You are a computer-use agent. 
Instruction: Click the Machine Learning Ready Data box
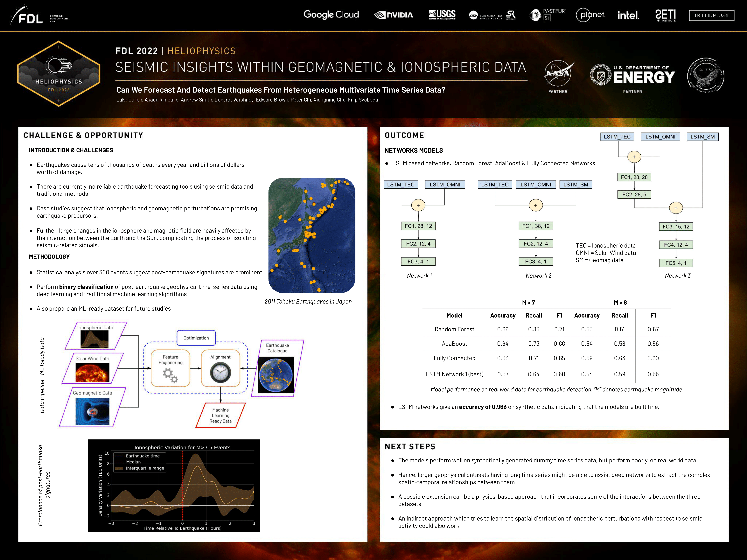pyautogui.click(x=220, y=416)
